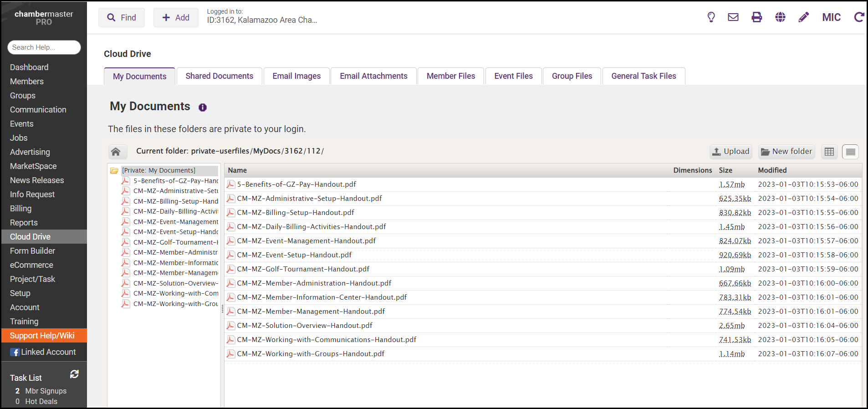Sort file list by Modified column

click(772, 170)
